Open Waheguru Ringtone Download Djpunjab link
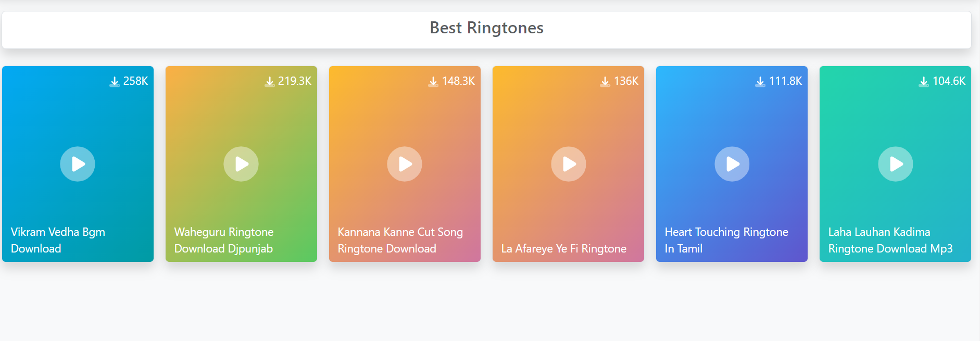The width and height of the screenshot is (980, 341). click(224, 240)
